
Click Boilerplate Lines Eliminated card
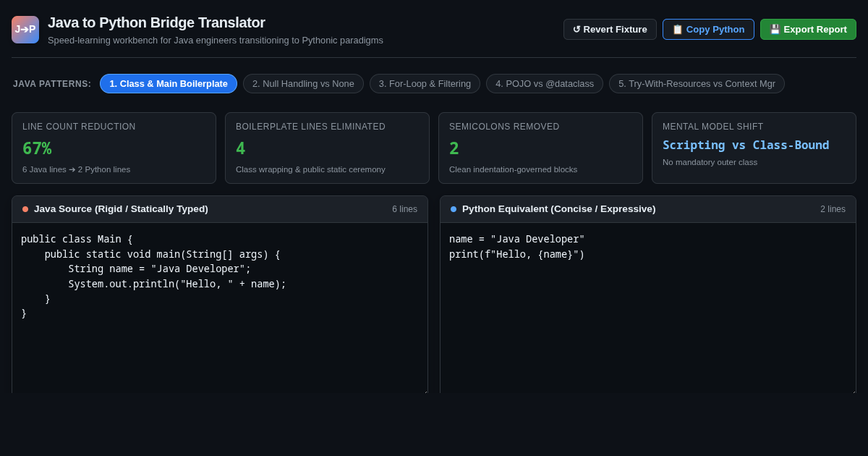click(x=327, y=148)
